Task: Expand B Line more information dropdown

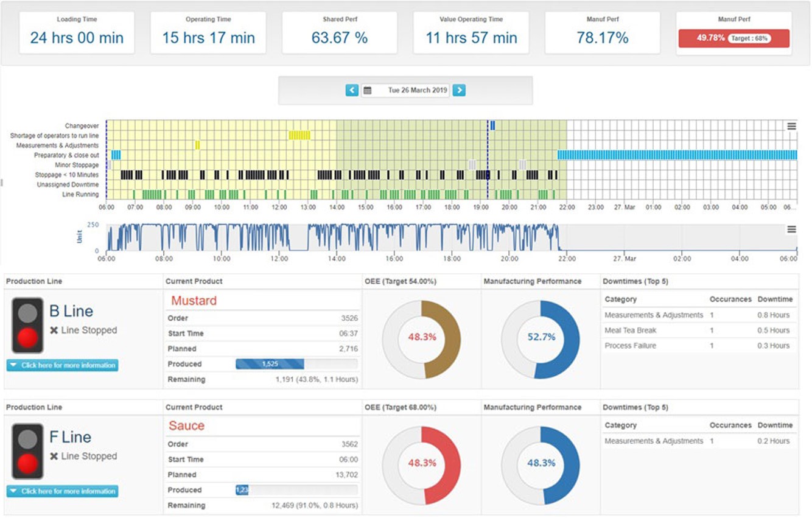Action: 62,365
